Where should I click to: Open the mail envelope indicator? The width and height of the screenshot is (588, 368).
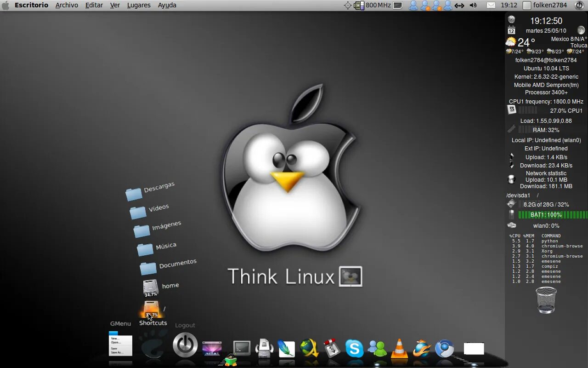click(491, 5)
